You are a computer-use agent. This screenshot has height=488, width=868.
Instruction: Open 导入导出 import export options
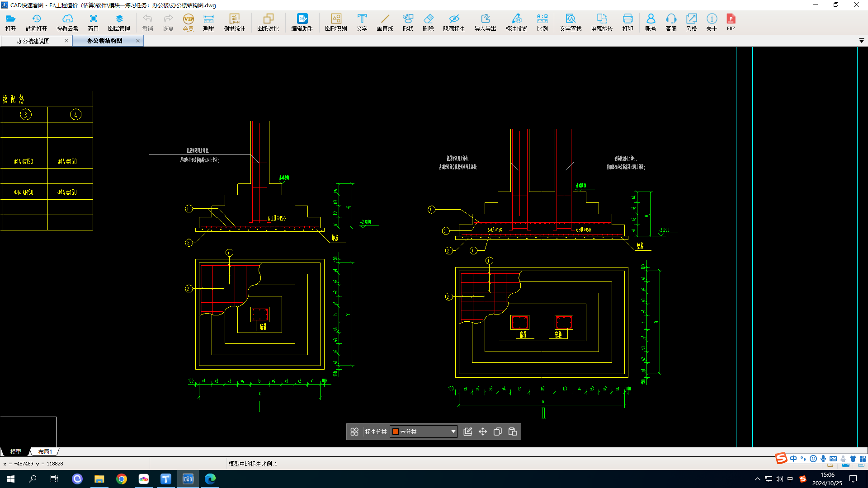(x=485, y=23)
